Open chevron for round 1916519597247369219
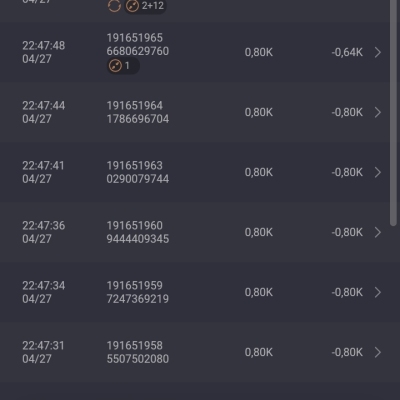The width and height of the screenshot is (400, 400). (x=378, y=292)
